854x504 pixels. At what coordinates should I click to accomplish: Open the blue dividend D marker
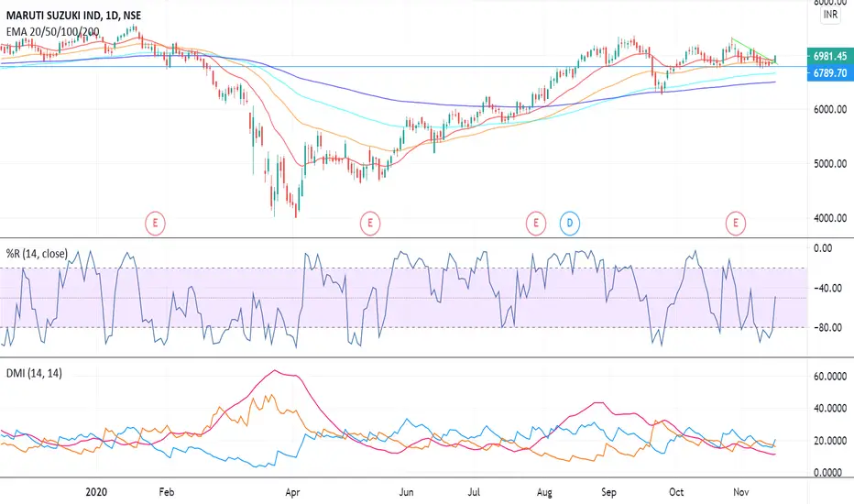pos(570,223)
